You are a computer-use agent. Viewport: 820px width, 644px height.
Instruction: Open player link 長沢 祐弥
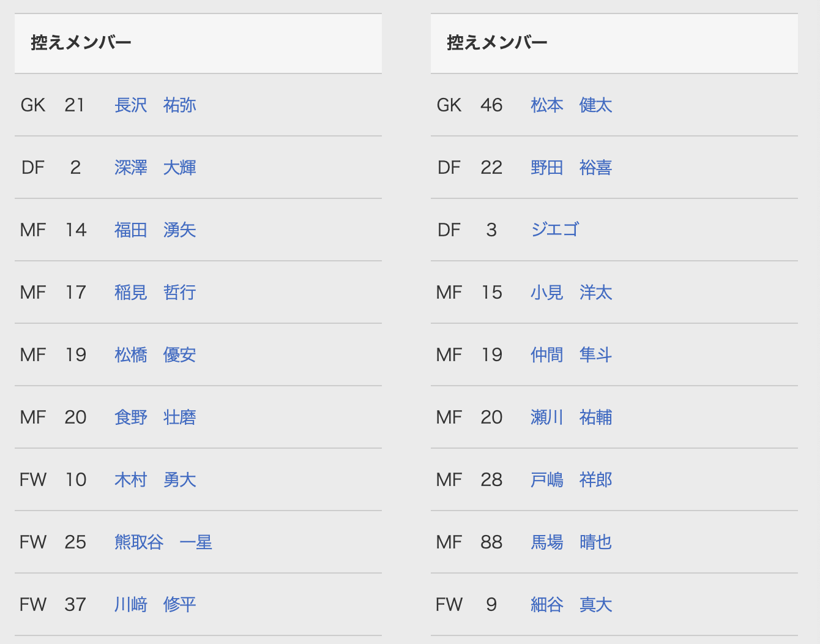click(x=155, y=105)
